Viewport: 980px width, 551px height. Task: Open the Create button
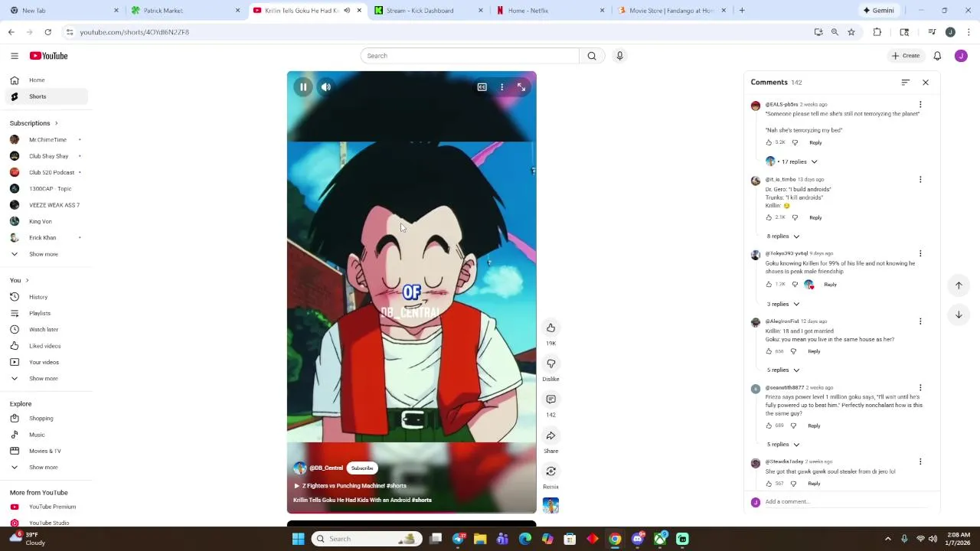906,56
